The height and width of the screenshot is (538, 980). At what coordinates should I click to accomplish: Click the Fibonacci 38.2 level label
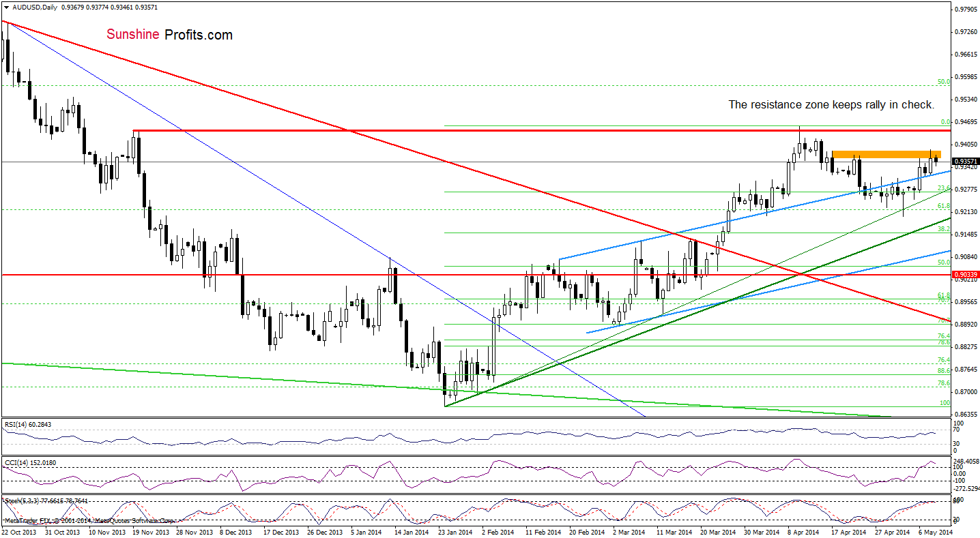[x=944, y=230]
